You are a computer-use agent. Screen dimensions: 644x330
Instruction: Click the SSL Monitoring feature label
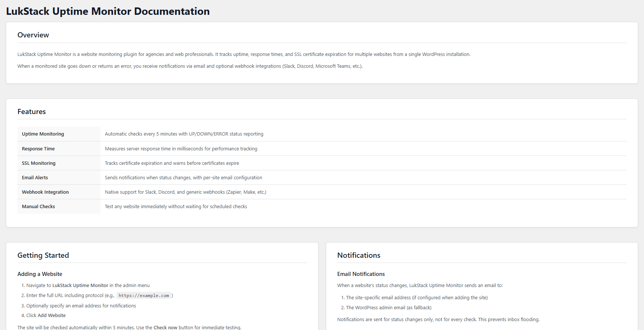[x=39, y=163]
